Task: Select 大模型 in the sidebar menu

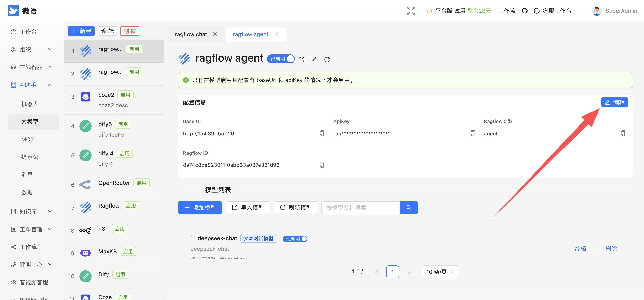Action: (29, 121)
